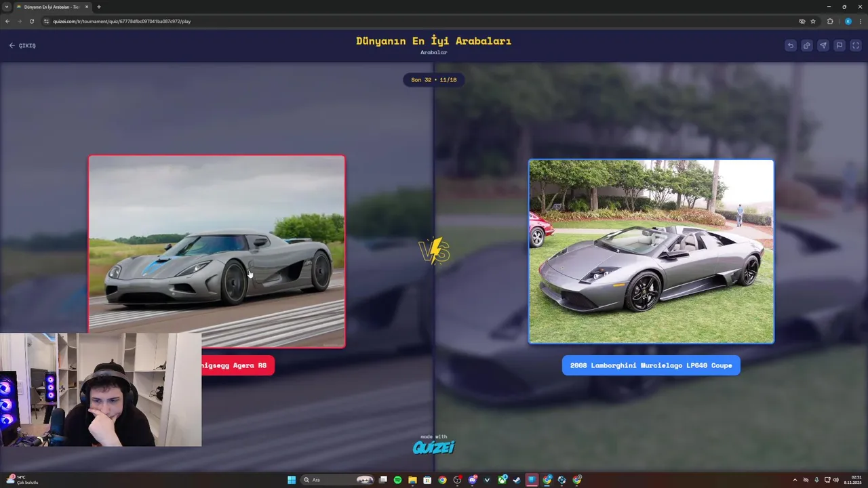Reload the page with the refresh icon
The image size is (868, 488).
click(x=32, y=21)
